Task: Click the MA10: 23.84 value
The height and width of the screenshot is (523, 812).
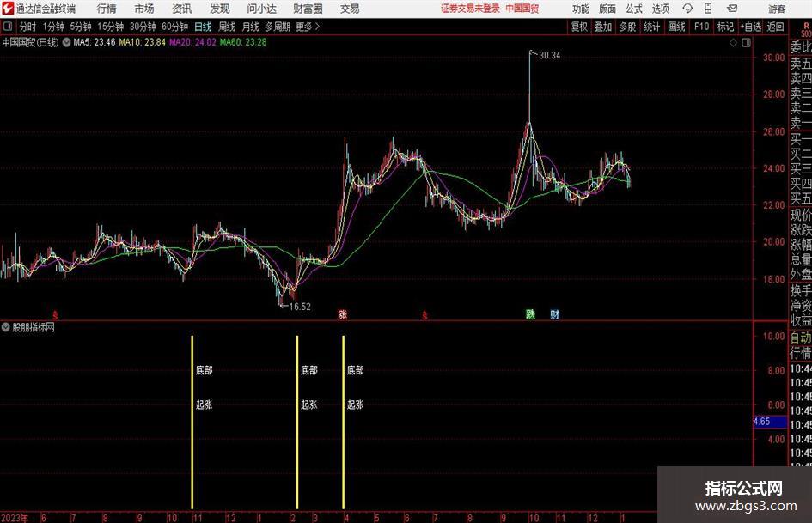Action: tap(143, 42)
